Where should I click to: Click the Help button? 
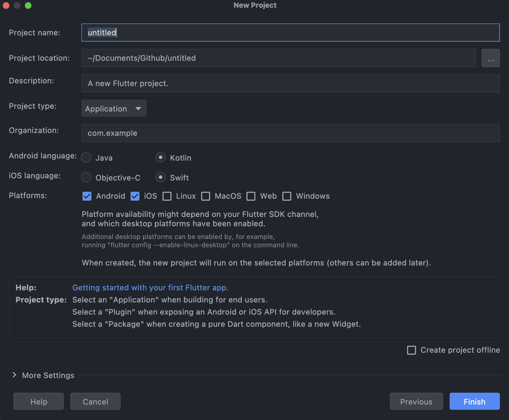coord(39,402)
